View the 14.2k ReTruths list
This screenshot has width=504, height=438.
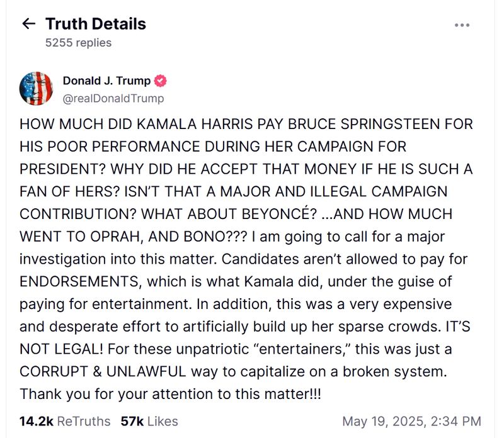(x=65, y=421)
